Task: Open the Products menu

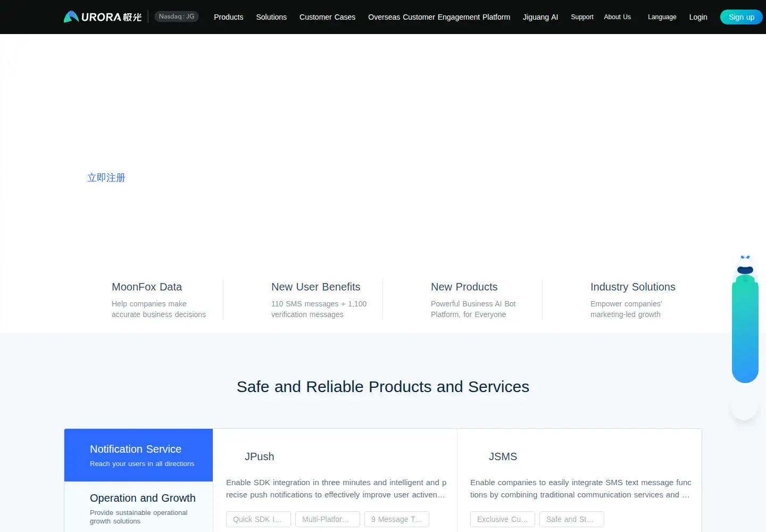Action: click(229, 17)
